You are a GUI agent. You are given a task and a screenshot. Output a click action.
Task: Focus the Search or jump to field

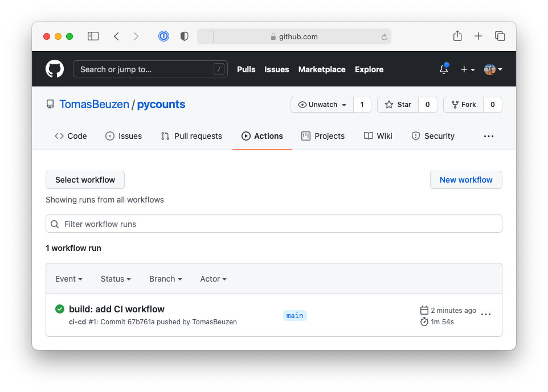tap(150, 69)
